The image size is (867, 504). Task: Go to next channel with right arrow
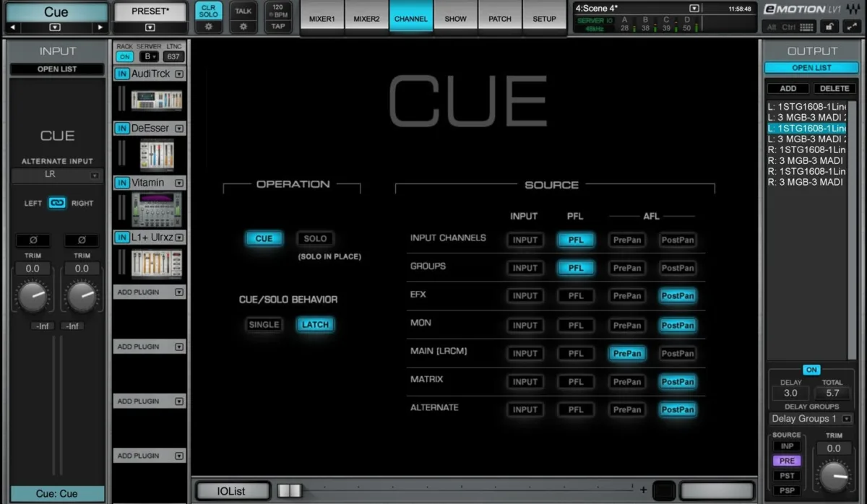coord(100,27)
